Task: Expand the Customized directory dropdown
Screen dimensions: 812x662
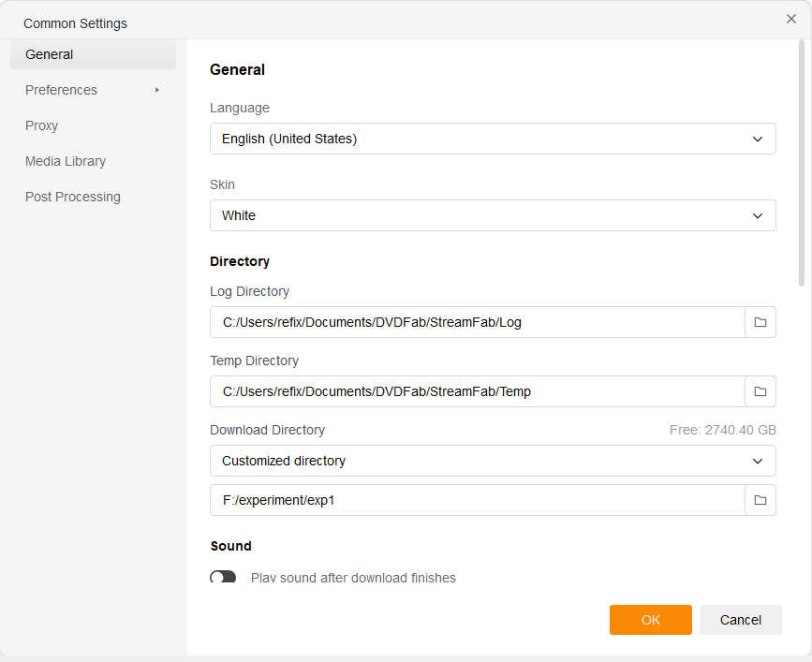Action: tap(493, 461)
